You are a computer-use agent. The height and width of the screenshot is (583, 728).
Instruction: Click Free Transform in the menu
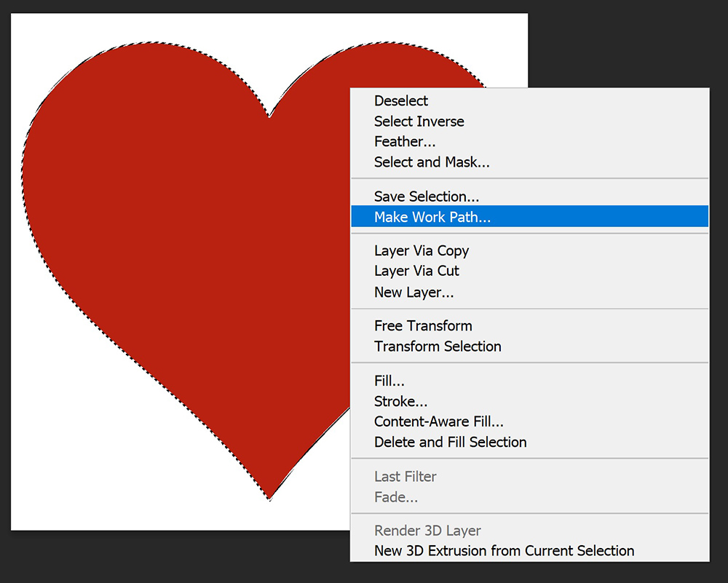530,326
